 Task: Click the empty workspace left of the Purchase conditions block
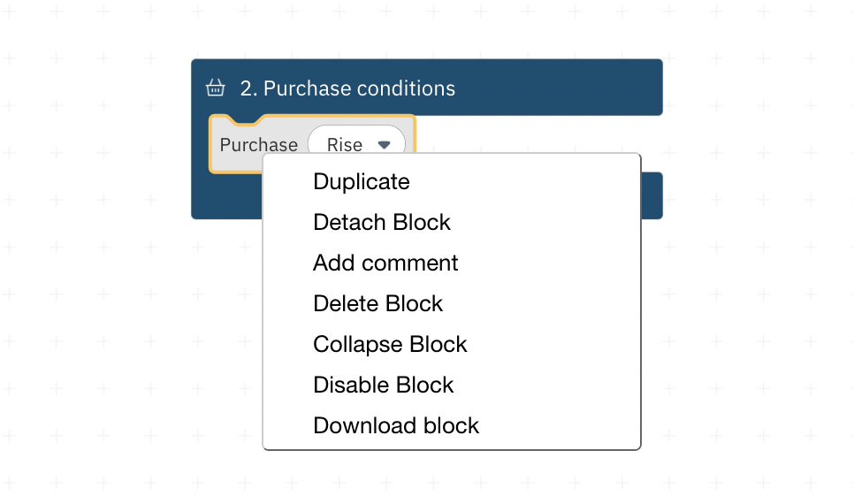coord(95,139)
